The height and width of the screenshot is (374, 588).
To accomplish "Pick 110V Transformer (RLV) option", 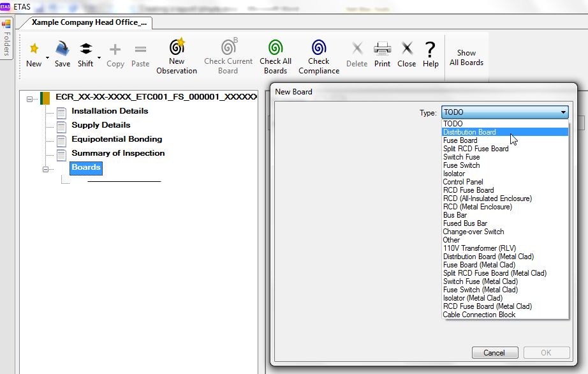I will (505, 248).
